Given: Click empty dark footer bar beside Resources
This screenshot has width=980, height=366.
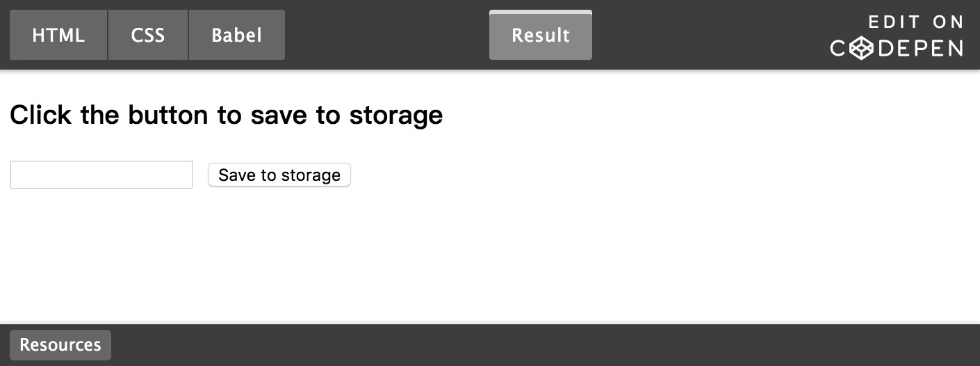Looking at the screenshot, I should tap(542, 345).
